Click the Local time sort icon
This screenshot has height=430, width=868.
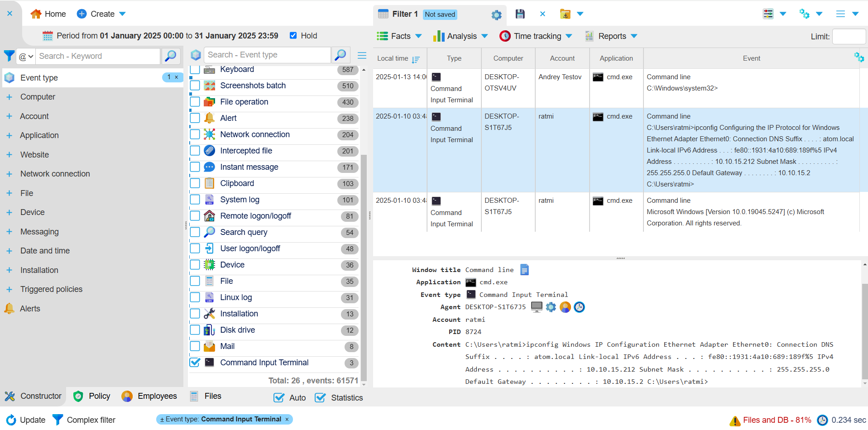(416, 59)
